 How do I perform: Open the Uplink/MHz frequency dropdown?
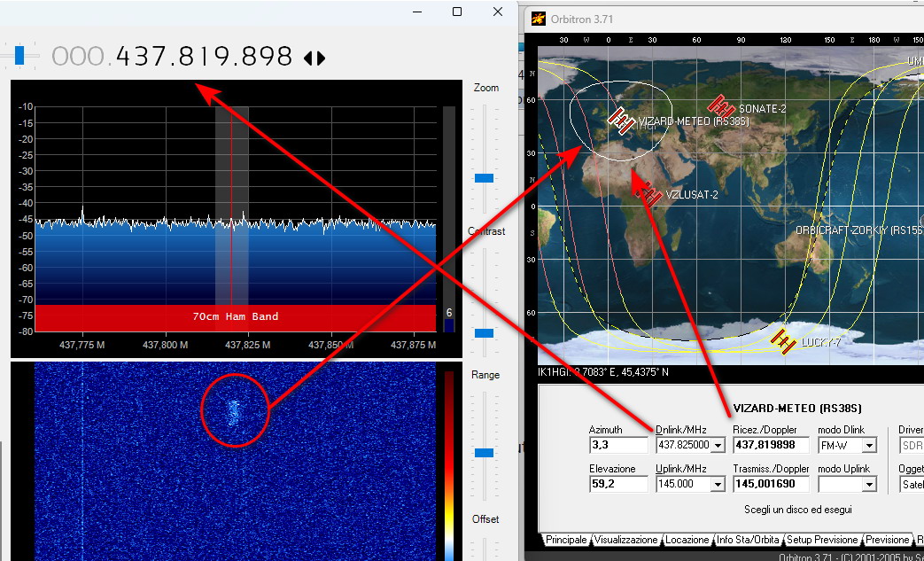click(x=718, y=485)
